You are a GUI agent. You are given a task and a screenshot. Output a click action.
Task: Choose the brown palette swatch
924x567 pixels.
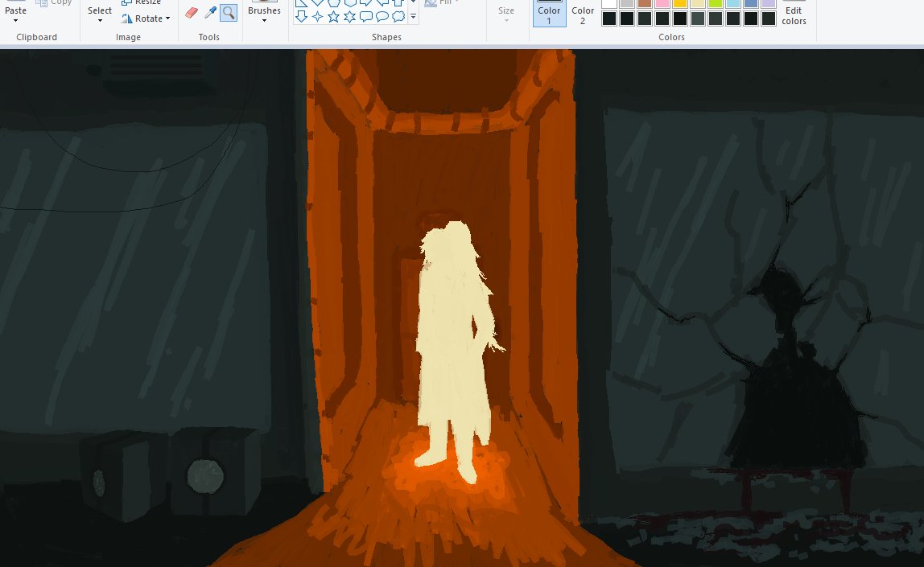click(645, 3)
